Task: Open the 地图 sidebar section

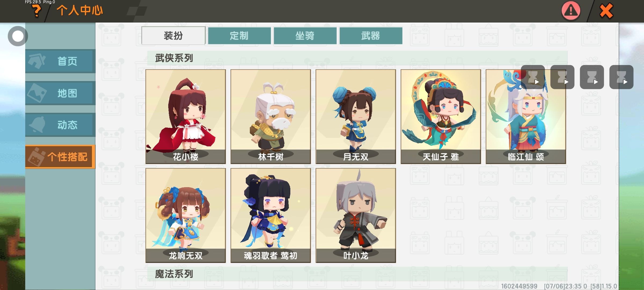Action: [60, 93]
